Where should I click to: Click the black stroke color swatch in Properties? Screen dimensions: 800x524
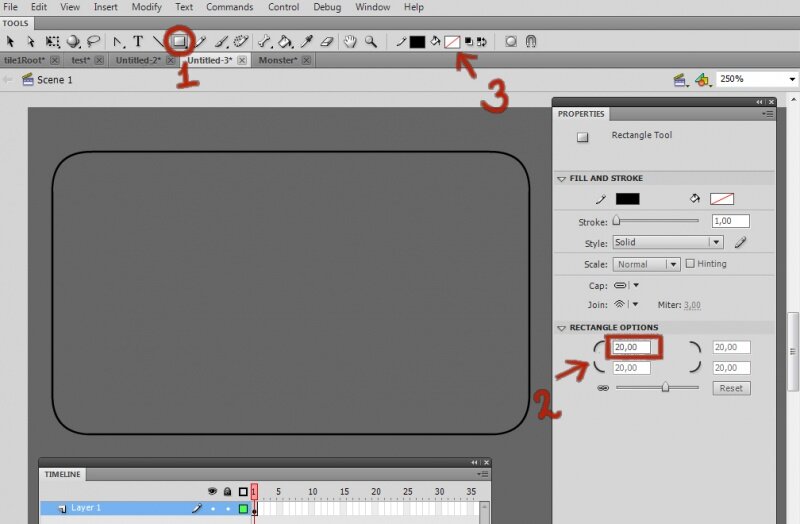click(x=627, y=199)
